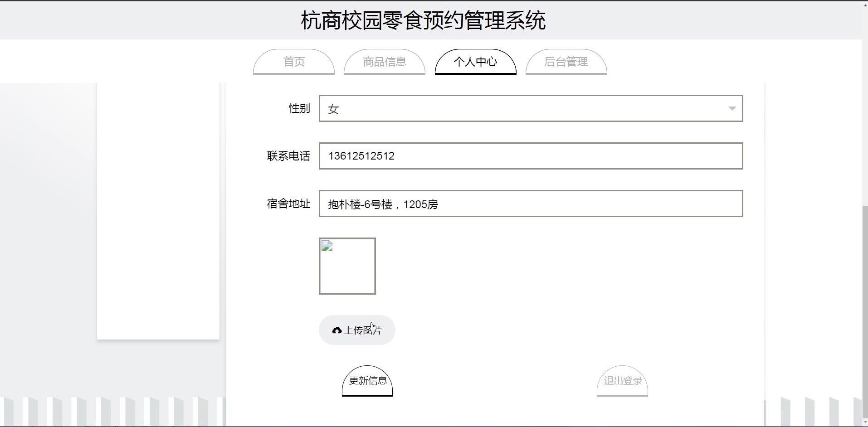Viewport: 868px width, 427px height.
Task: Click the 性别 label
Action: pyautogui.click(x=299, y=108)
